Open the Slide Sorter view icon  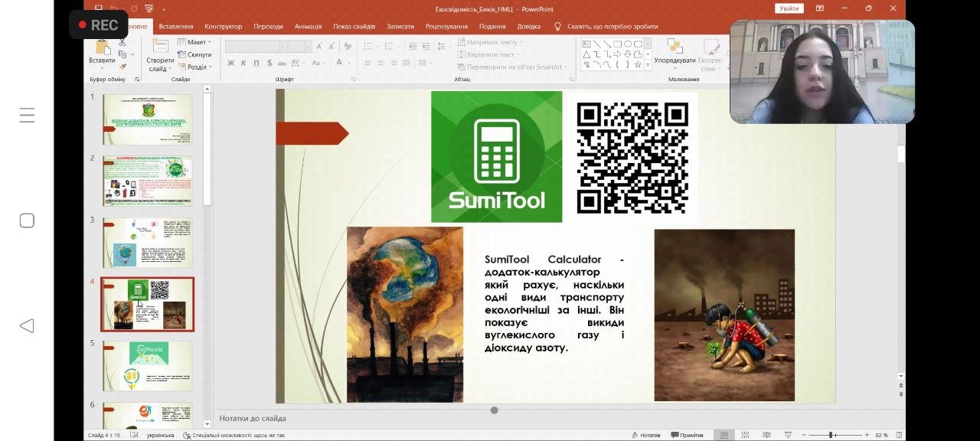745,435
